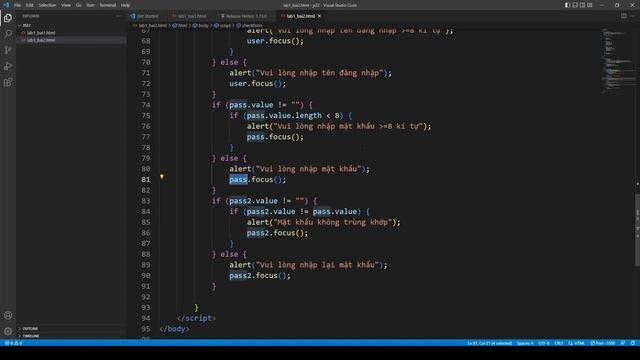Click the html breadcrumb item
Screen dimensions: 640x360
[x=180, y=25]
